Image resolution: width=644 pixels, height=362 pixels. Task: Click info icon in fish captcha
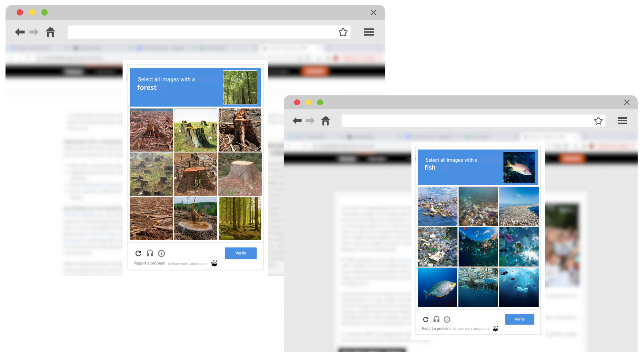[447, 319]
